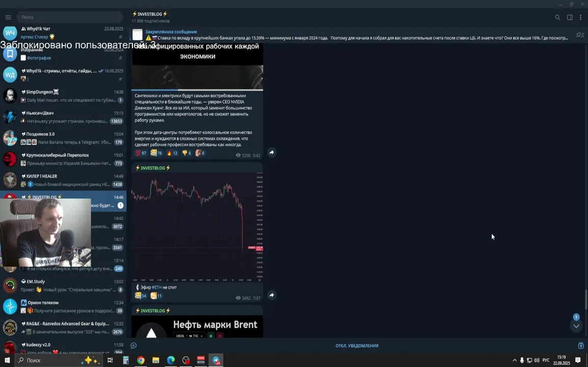Open the ХИЛЕР | HEALER channel
Viewport: 588px width, 367px height.
tap(63, 180)
